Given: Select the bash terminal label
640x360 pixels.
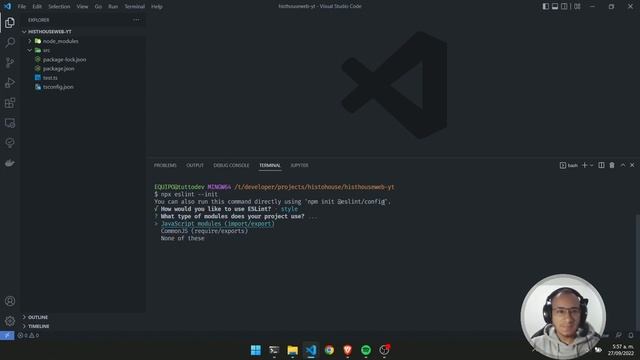Looking at the screenshot, I should pyautogui.click(x=569, y=165).
